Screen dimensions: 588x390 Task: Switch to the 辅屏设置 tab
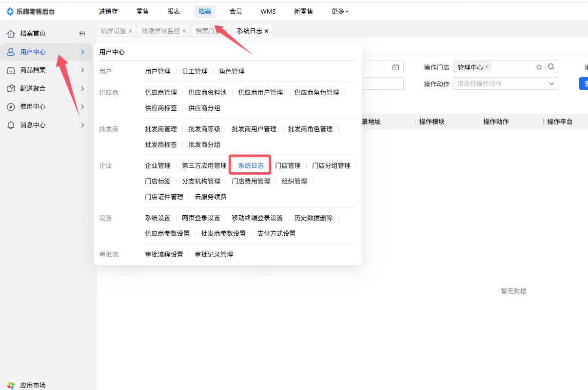coord(113,31)
